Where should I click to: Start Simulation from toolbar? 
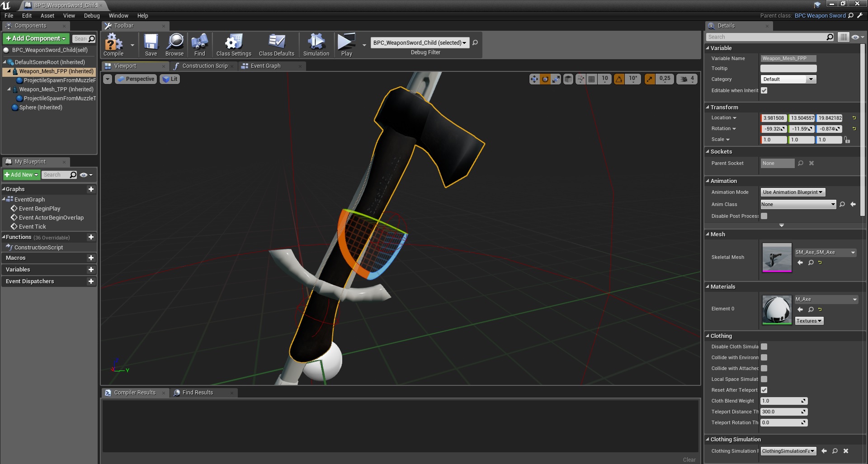[x=316, y=44]
